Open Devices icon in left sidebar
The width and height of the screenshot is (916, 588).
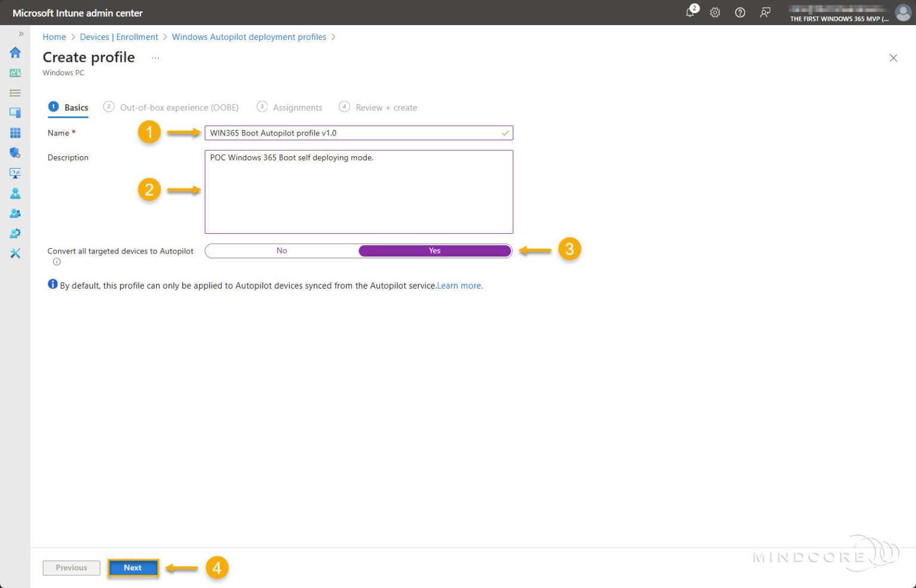point(16,113)
